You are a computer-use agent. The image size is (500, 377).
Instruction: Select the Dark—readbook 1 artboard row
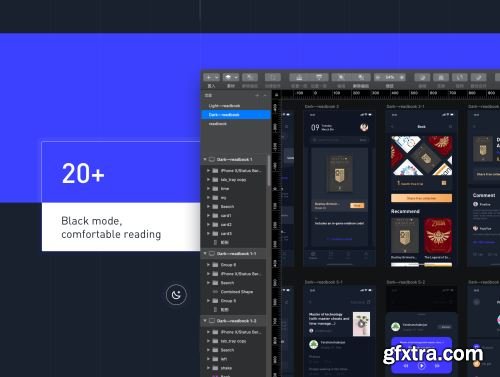point(234,159)
